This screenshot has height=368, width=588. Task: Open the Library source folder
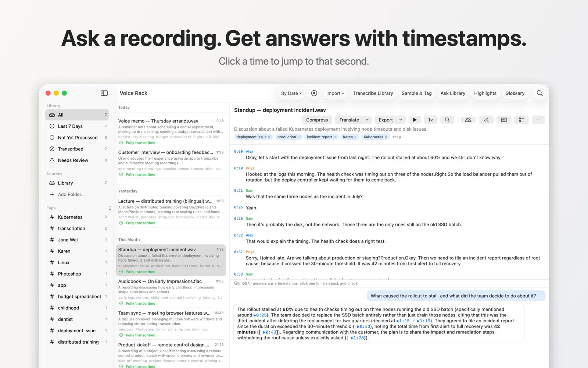[77, 183]
